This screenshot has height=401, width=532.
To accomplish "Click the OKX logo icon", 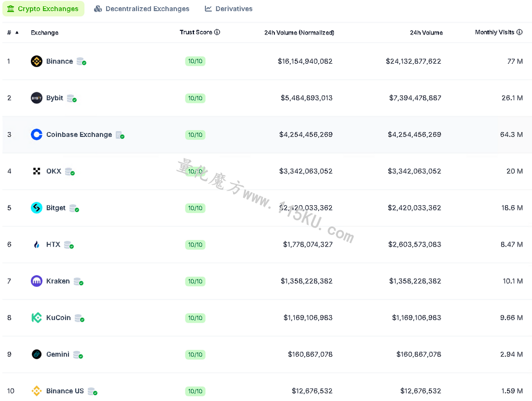I will (37, 171).
